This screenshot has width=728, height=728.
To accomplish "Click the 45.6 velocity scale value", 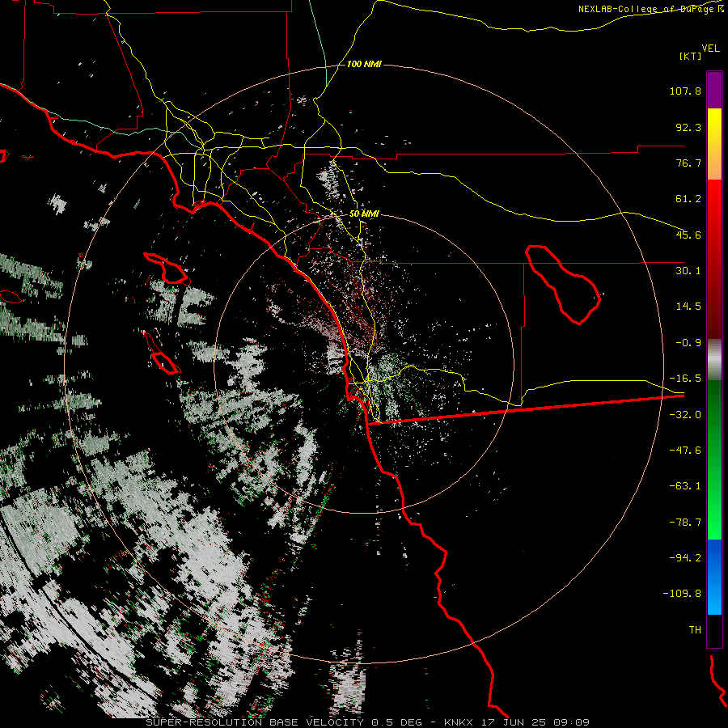I will coord(688,235).
